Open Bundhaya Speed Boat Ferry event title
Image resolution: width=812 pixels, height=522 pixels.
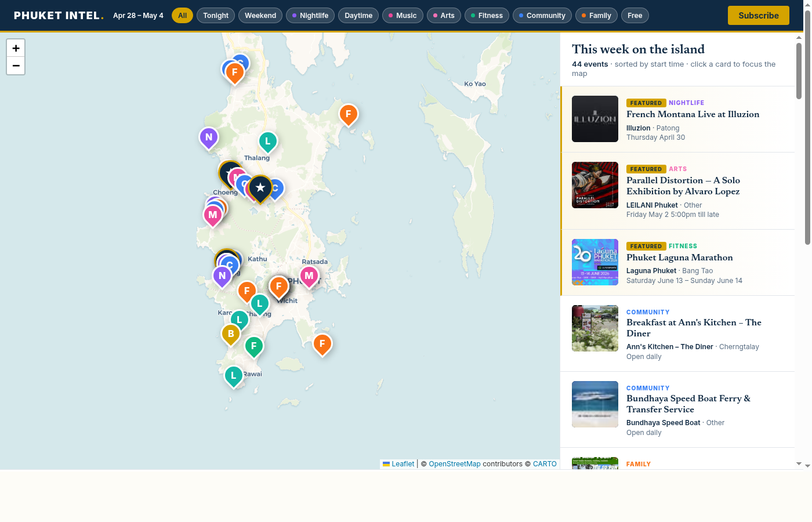click(x=688, y=404)
